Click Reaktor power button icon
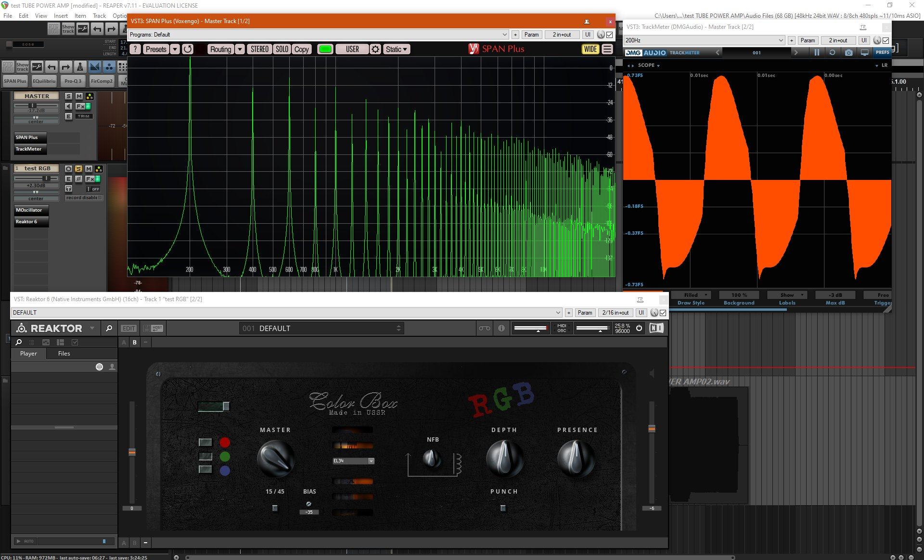The height and width of the screenshot is (560, 924). click(639, 328)
